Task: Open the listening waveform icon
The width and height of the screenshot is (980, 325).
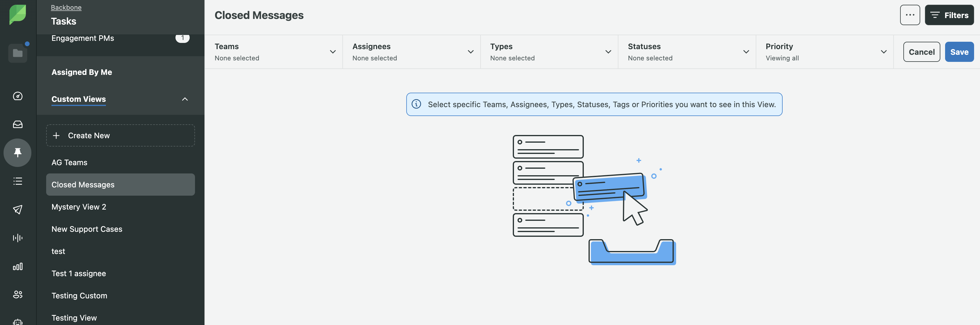Action: click(17, 238)
